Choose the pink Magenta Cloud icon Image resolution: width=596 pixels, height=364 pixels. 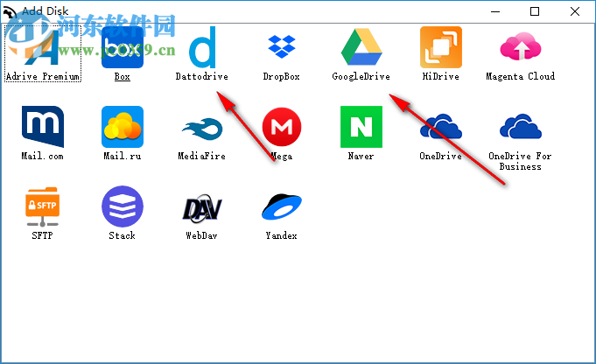click(521, 46)
